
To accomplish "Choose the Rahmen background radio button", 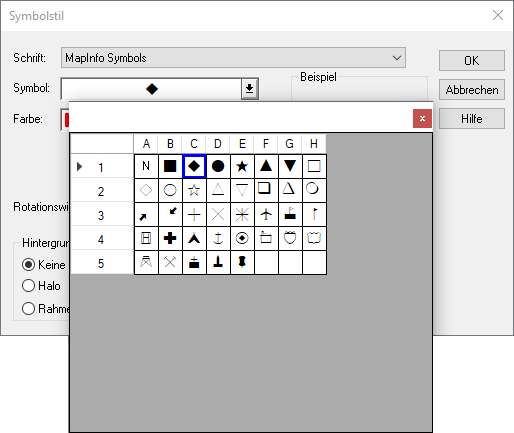I will click(28, 309).
